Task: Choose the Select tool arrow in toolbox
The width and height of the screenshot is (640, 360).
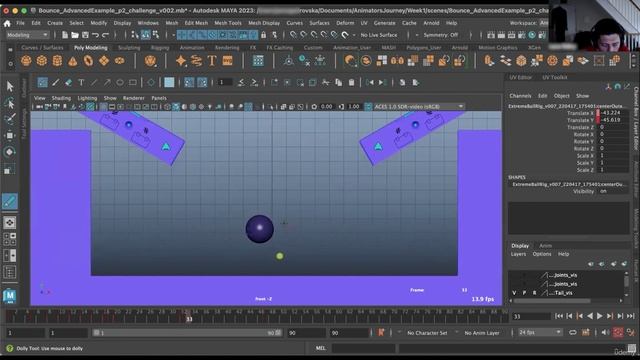Action: (x=10, y=86)
